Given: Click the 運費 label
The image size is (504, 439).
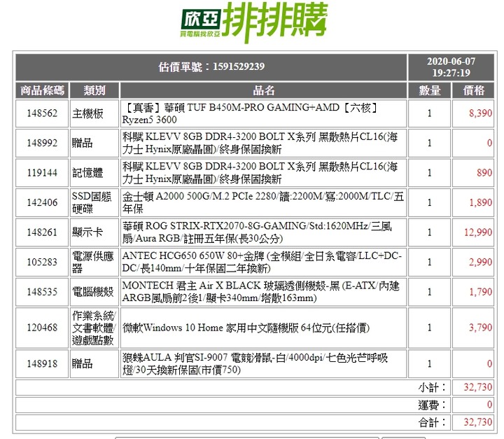Looking at the screenshot, I should [432, 405].
